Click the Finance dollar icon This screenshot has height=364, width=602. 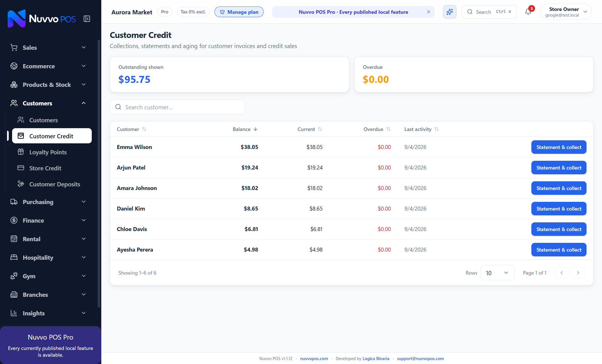click(x=14, y=220)
